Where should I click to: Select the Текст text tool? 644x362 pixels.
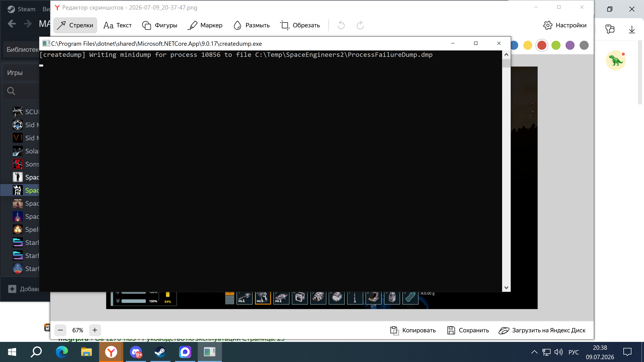tap(118, 25)
